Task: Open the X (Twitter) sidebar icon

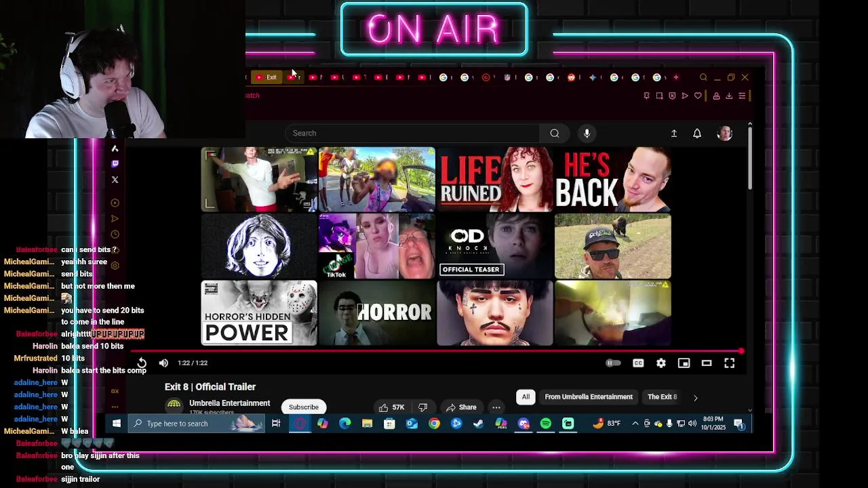Action: coord(115,180)
